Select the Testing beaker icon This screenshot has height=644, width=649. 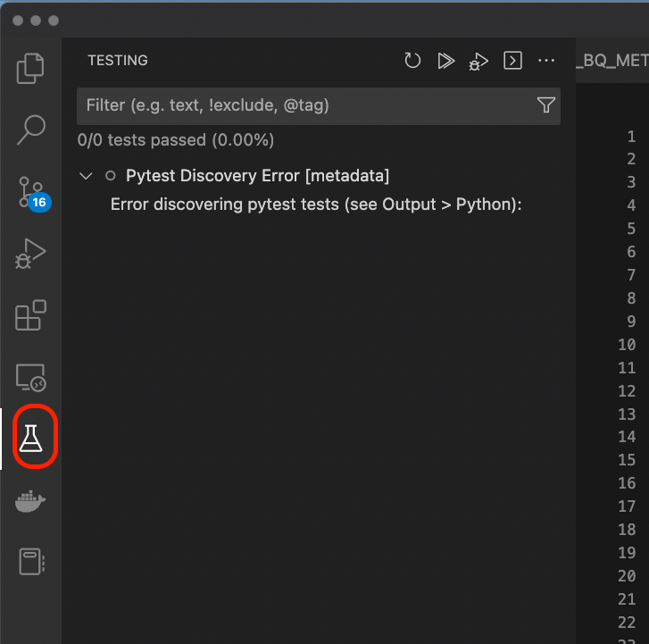coord(31,438)
